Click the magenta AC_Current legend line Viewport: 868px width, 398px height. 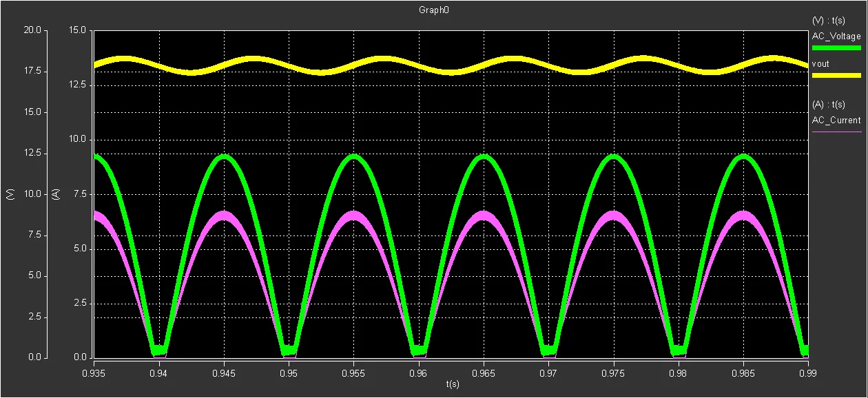(836, 131)
